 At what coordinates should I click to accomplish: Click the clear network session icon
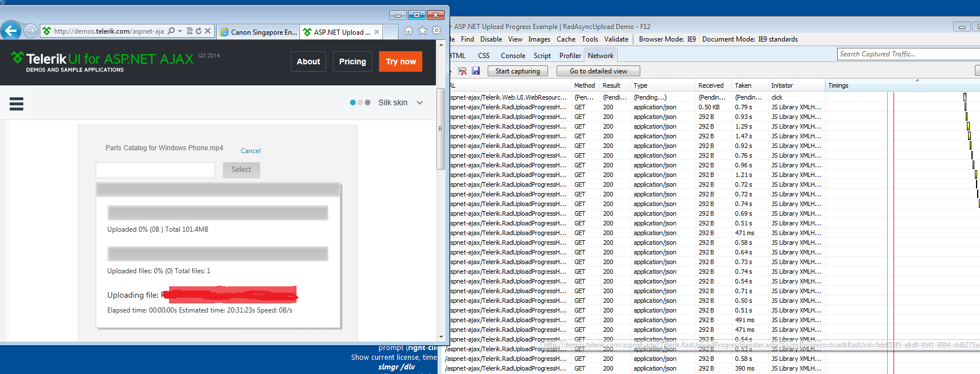[x=463, y=71]
